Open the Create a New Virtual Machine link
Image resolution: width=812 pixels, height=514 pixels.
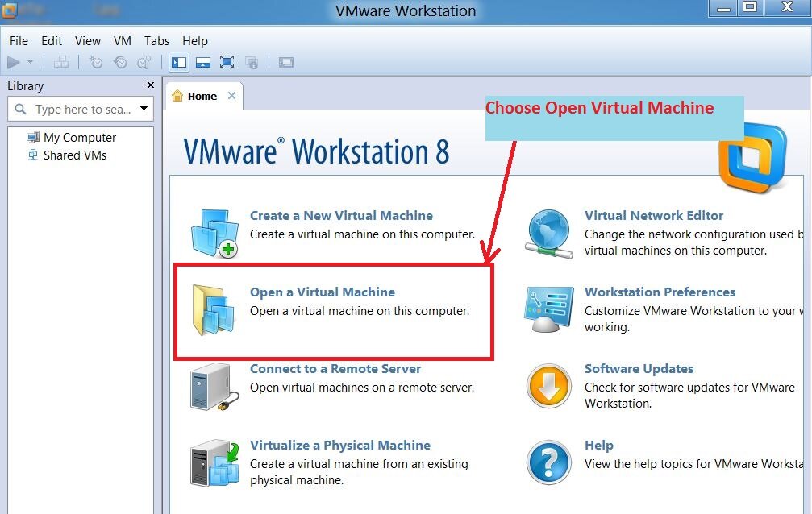(341, 215)
